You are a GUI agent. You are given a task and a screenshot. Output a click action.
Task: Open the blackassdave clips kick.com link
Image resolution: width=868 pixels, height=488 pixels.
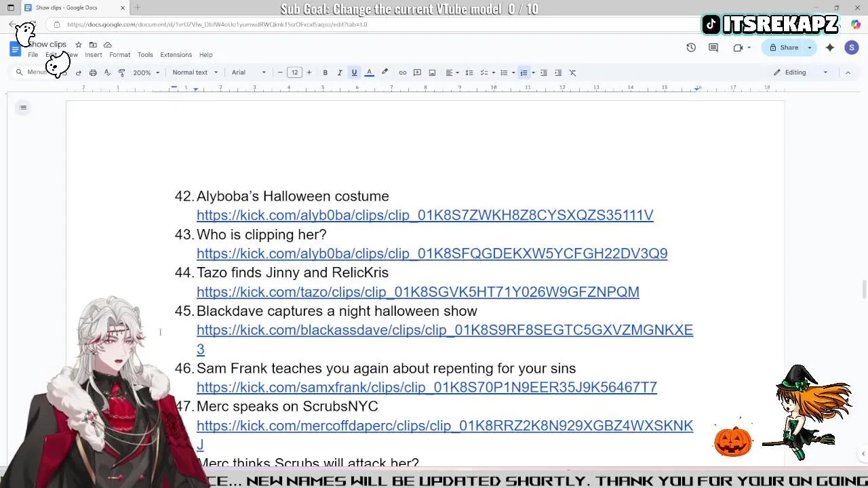(445, 330)
